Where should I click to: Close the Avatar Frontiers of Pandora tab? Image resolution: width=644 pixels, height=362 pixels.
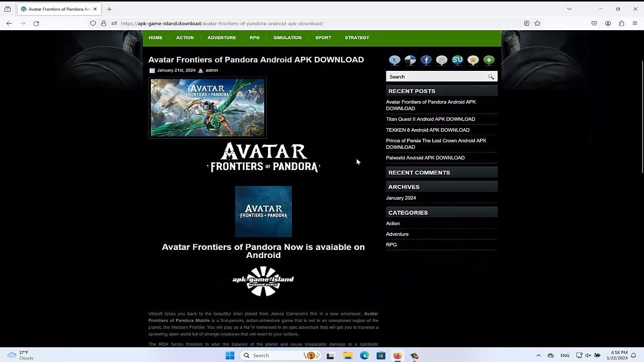[95, 9]
